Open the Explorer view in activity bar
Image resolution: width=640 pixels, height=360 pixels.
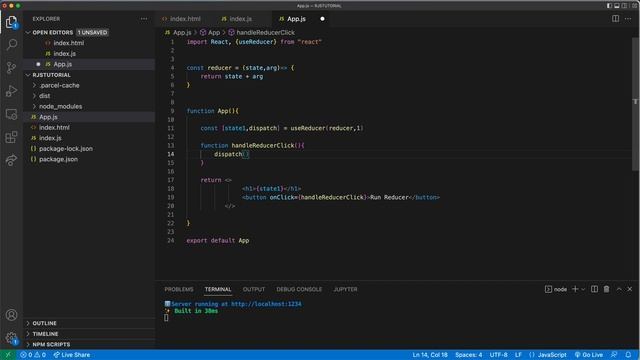pos(11,22)
